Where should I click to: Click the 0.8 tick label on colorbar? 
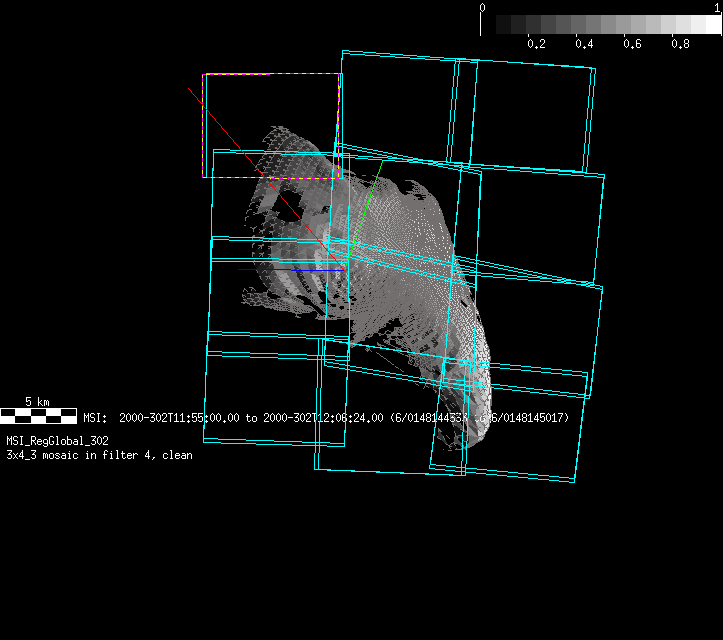pos(680,44)
